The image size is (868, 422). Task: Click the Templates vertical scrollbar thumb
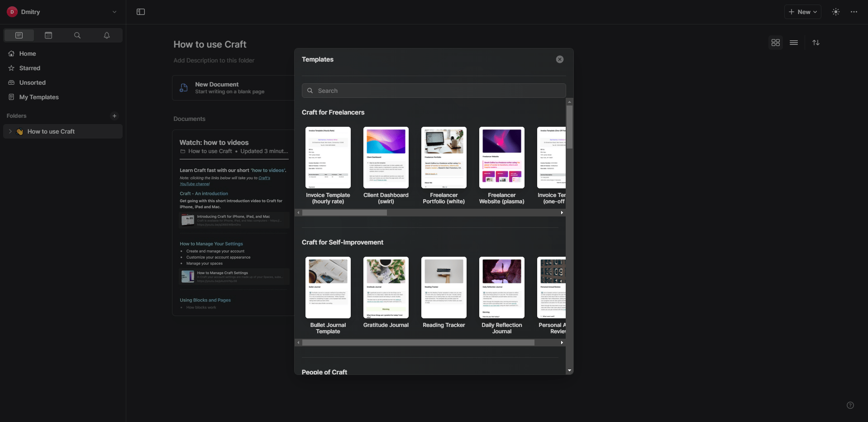569,127
